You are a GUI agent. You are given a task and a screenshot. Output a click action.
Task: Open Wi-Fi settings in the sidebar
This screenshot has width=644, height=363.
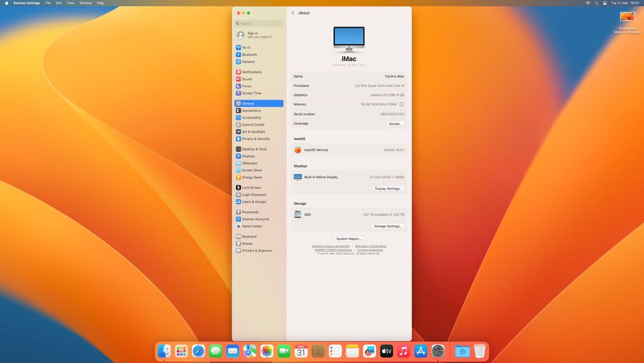tap(259, 48)
